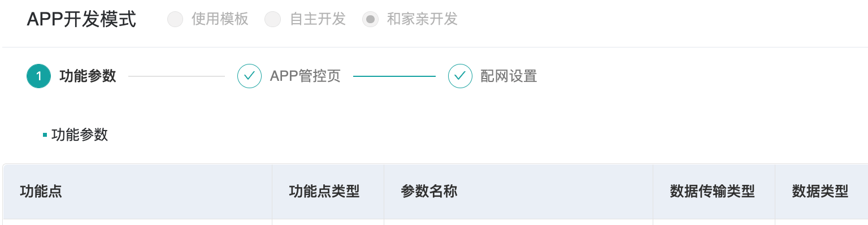Click the 功能点类型 column header
The height and width of the screenshot is (225, 868).
point(324,192)
